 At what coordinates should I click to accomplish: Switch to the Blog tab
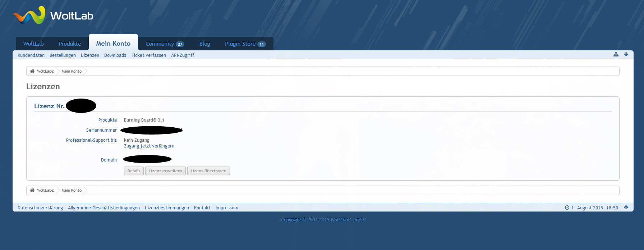tap(204, 44)
